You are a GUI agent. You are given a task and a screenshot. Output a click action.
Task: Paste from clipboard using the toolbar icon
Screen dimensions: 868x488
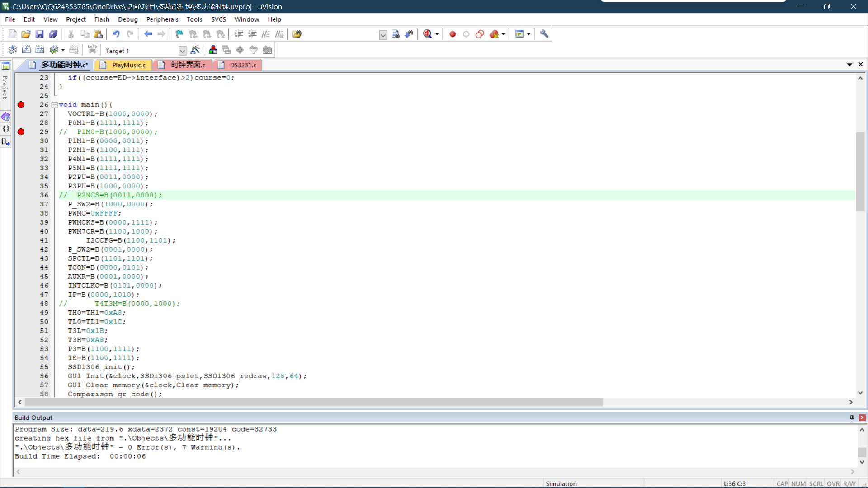(98, 34)
